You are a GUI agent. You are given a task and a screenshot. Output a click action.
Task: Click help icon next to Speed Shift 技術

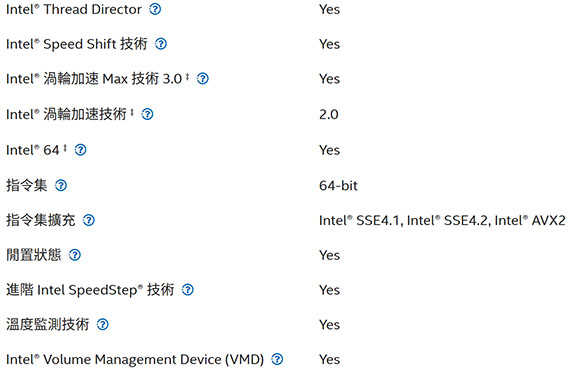[161, 44]
